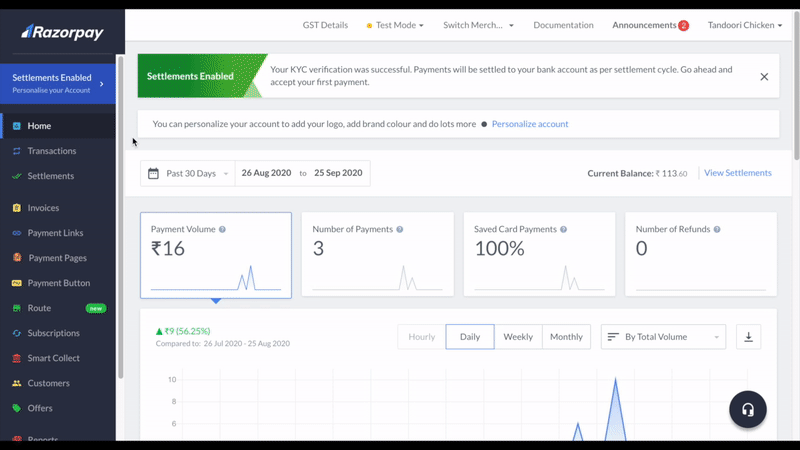Click the Route sidebar icon
Viewport: 800px width, 450px height.
[16, 308]
